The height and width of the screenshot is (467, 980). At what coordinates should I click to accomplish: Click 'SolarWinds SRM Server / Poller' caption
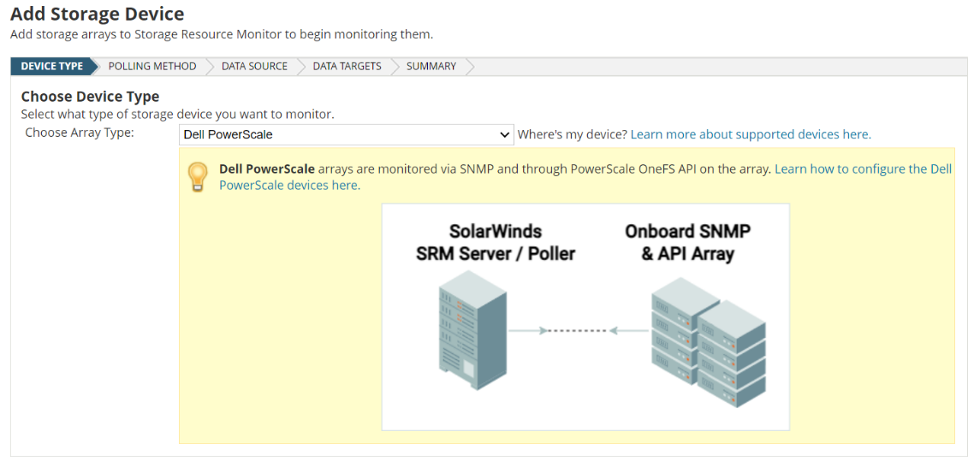coord(496,242)
